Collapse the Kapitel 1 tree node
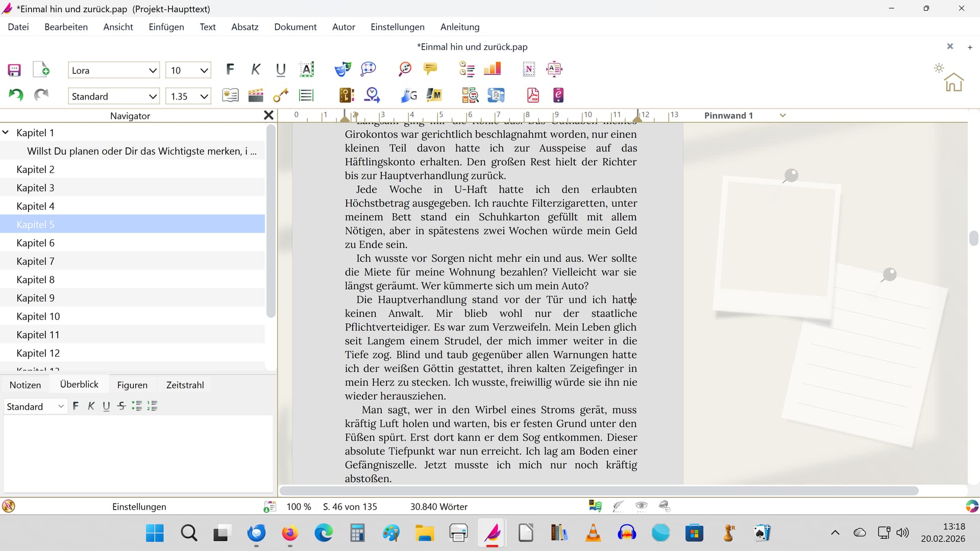This screenshot has height=551, width=980. tap(6, 133)
